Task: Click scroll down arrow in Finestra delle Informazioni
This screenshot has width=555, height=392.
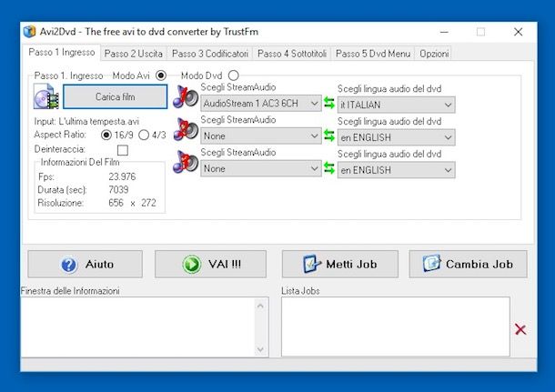Action: (x=260, y=349)
